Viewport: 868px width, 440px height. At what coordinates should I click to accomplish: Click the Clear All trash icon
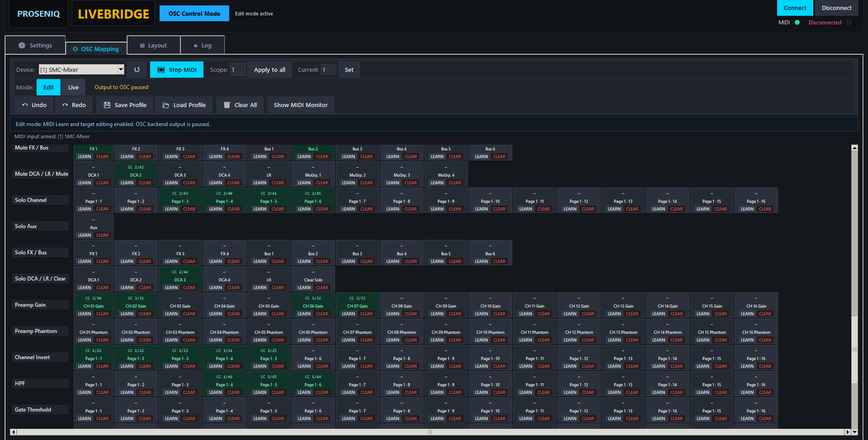point(227,105)
